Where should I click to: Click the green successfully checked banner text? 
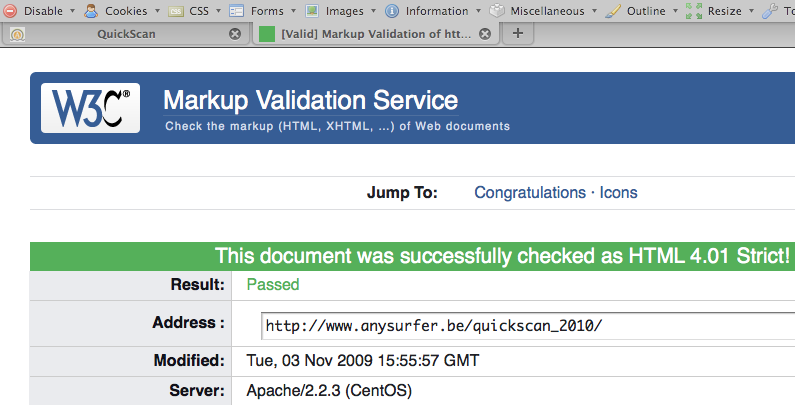click(x=502, y=256)
